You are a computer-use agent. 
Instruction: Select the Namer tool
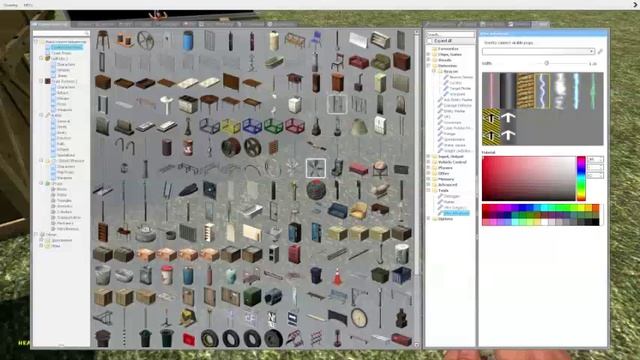coord(449,202)
